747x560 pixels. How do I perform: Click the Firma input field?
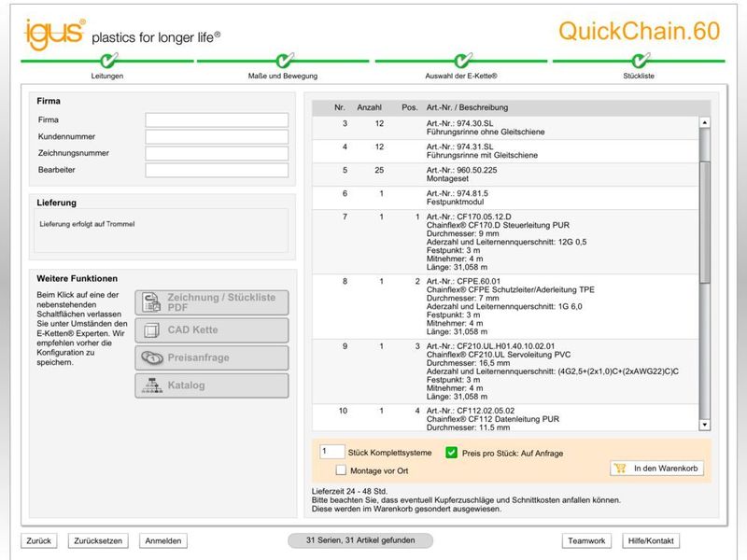click(217, 119)
